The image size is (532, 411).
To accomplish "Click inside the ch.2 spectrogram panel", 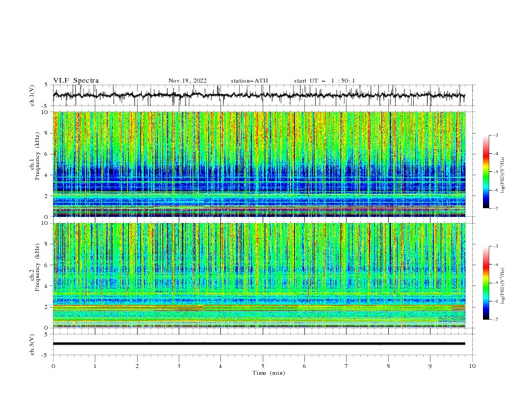I will click(259, 275).
